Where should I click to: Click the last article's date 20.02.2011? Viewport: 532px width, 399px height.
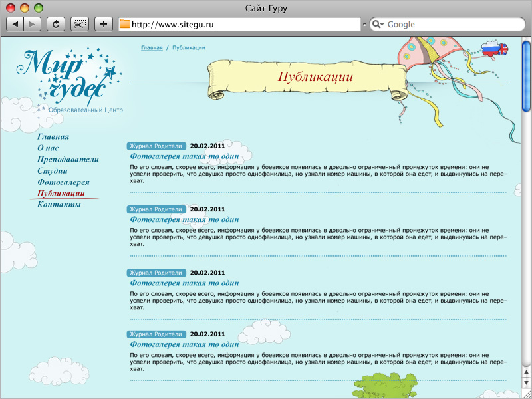[x=207, y=334]
